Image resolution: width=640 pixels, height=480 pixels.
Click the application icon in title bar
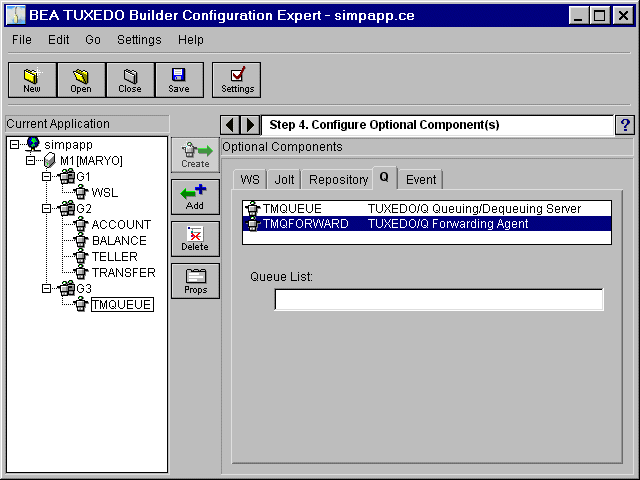click(16, 16)
